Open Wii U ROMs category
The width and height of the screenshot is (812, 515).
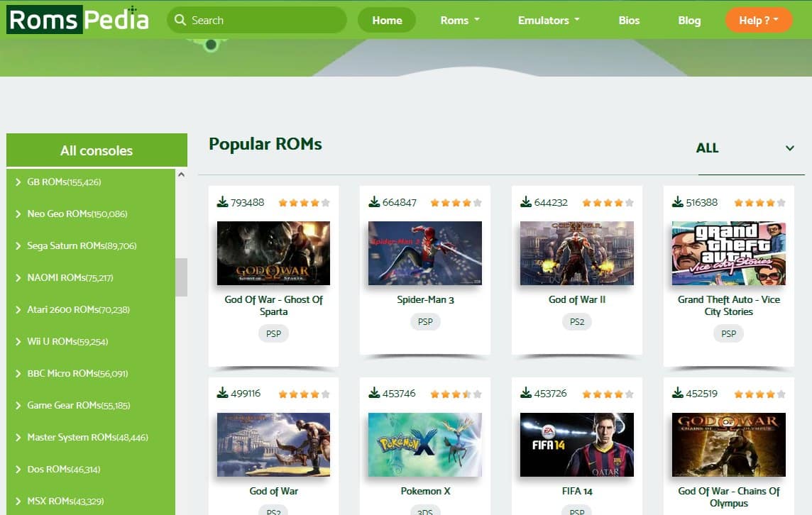click(67, 342)
